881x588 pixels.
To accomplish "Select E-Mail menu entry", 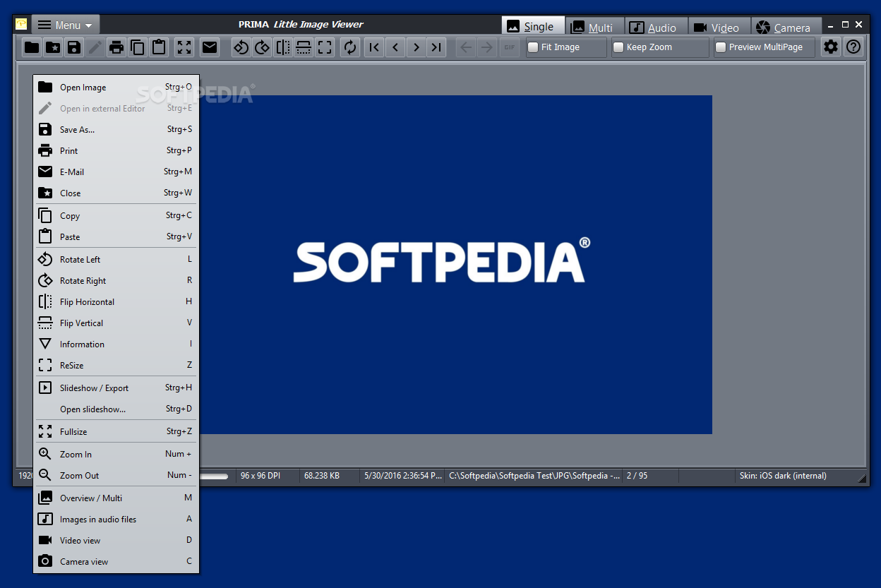I will tap(116, 172).
